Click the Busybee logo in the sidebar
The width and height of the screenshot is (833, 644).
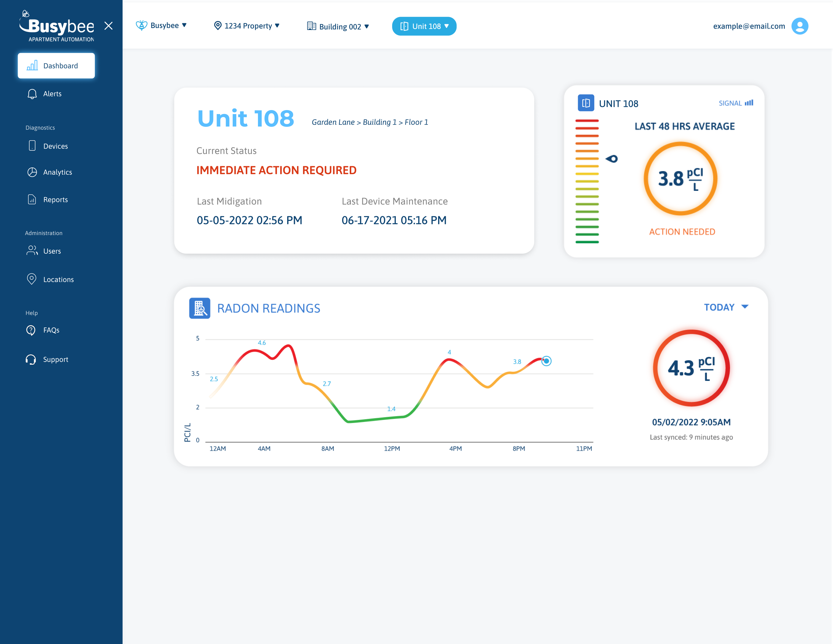[x=57, y=26]
